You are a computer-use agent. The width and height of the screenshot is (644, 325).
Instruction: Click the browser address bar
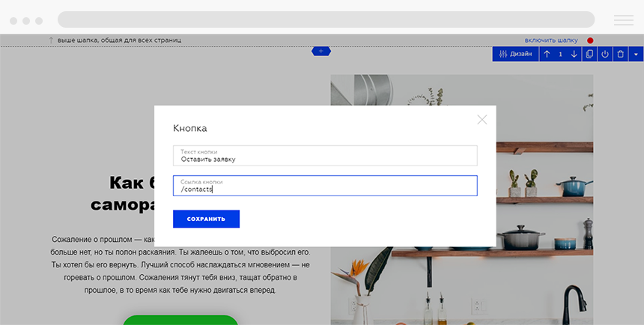[x=326, y=19]
